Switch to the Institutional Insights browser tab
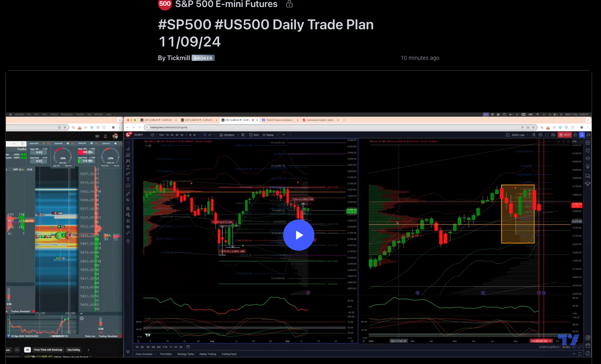 [x=321, y=120]
